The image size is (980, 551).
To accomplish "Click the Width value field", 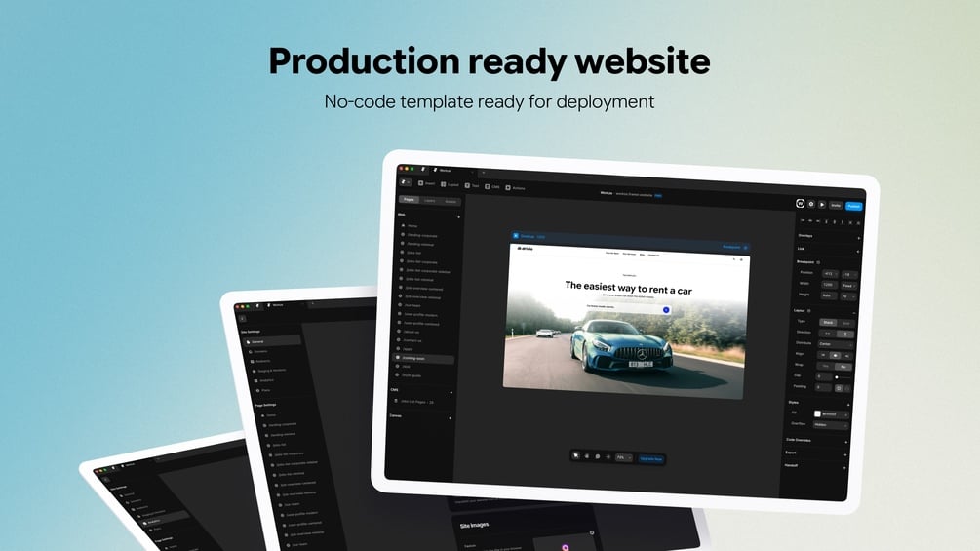I will point(829,284).
